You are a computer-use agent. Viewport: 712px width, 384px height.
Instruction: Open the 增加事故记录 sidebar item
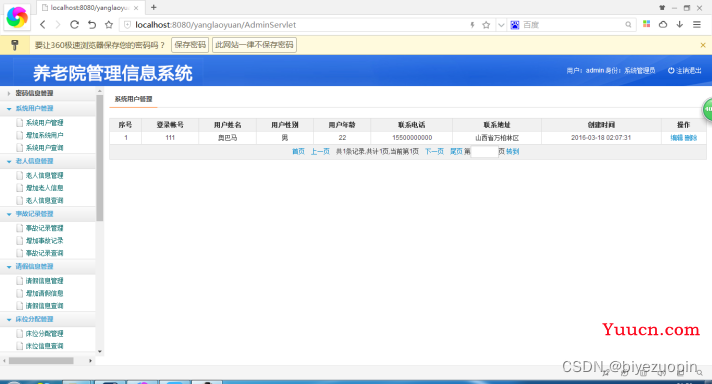coord(44,241)
